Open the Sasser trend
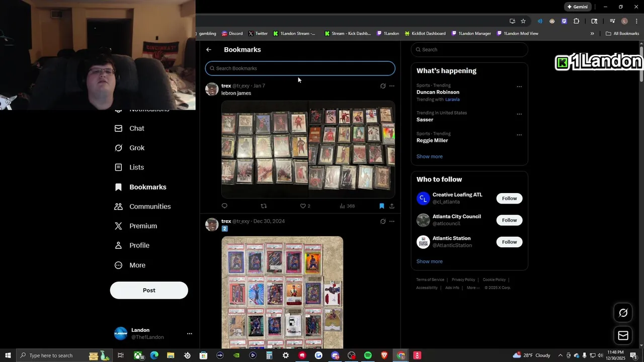This screenshot has height=362, width=644. [x=425, y=120]
